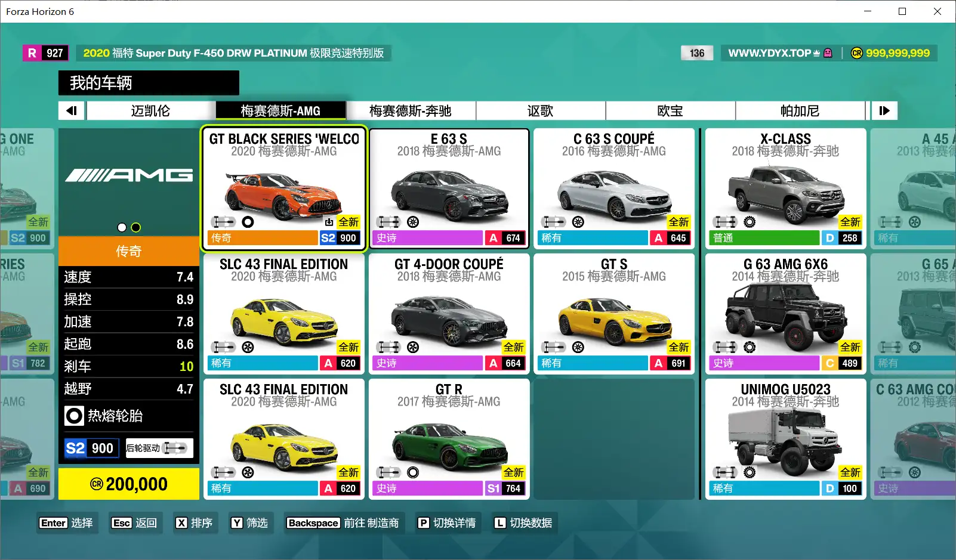Click the 后轮驱动 drivetrain badge
Screen dimensions: 956x560
pyautogui.click(x=159, y=448)
